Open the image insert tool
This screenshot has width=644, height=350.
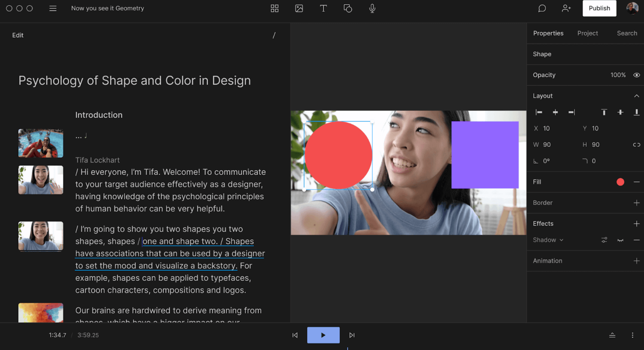coord(299,8)
